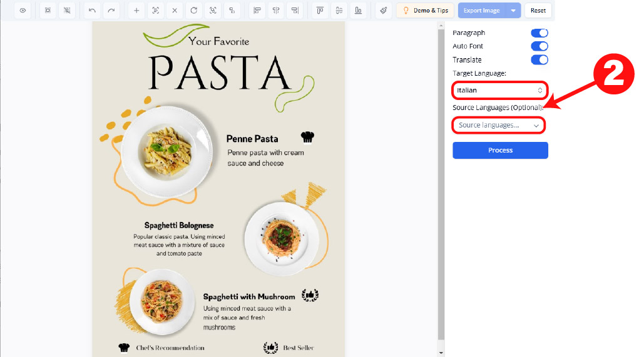The height and width of the screenshot is (357, 644).
Task: Open the Target Language dropdown showing Italian
Action: 499,91
